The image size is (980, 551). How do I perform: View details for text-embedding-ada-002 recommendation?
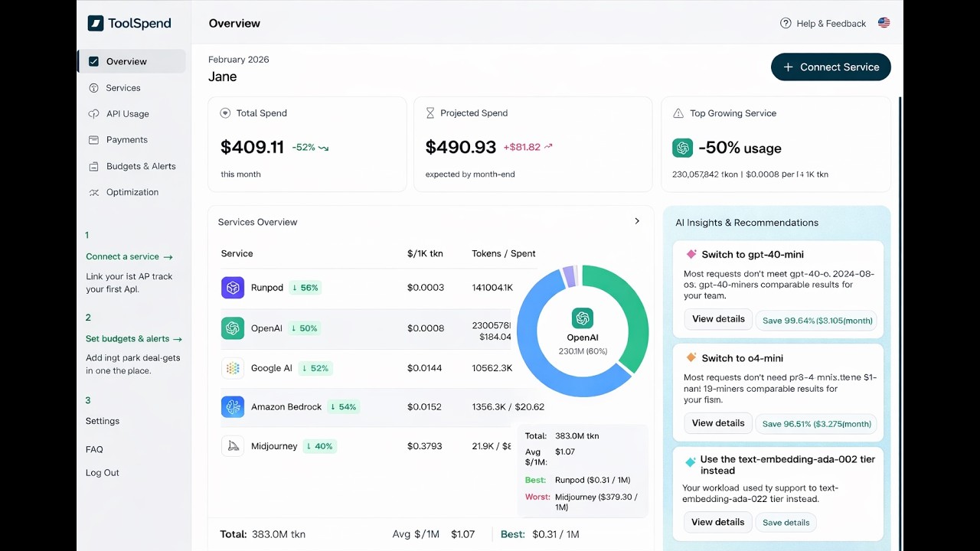point(718,523)
